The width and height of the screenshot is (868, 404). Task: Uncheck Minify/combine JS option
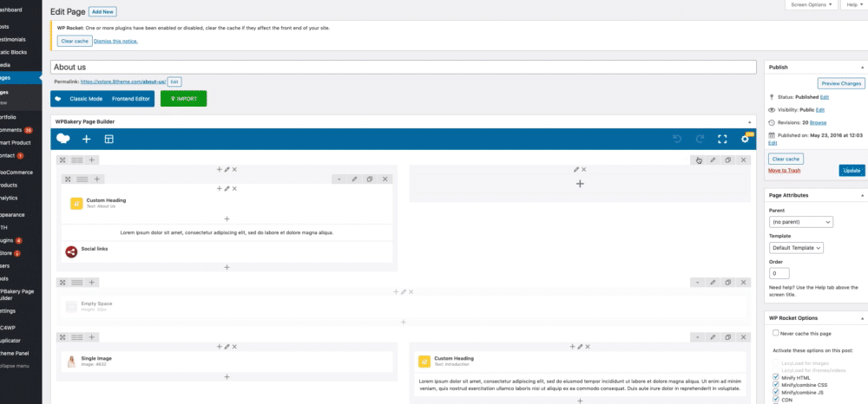775,393
